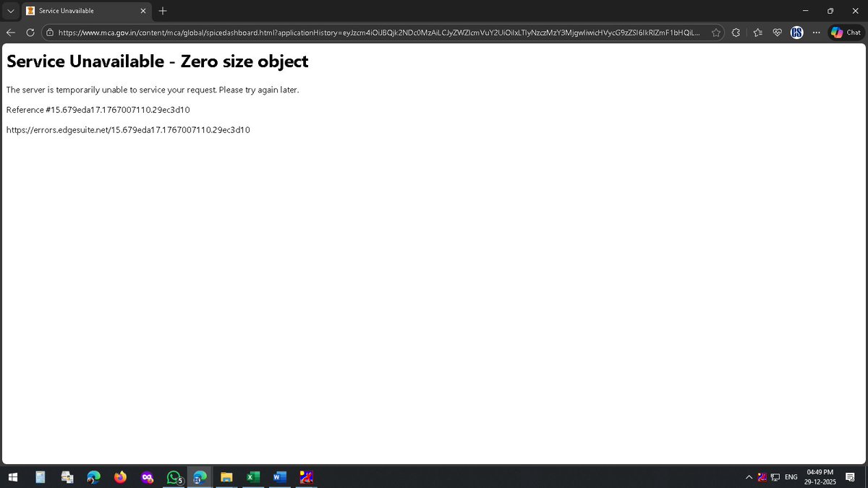Image resolution: width=868 pixels, height=488 pixels.
Task: Reload the current page
Action: click(x=30, y=33)
